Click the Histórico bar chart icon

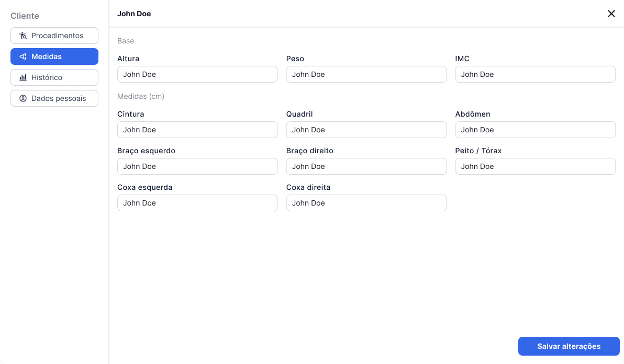(23, 77)
